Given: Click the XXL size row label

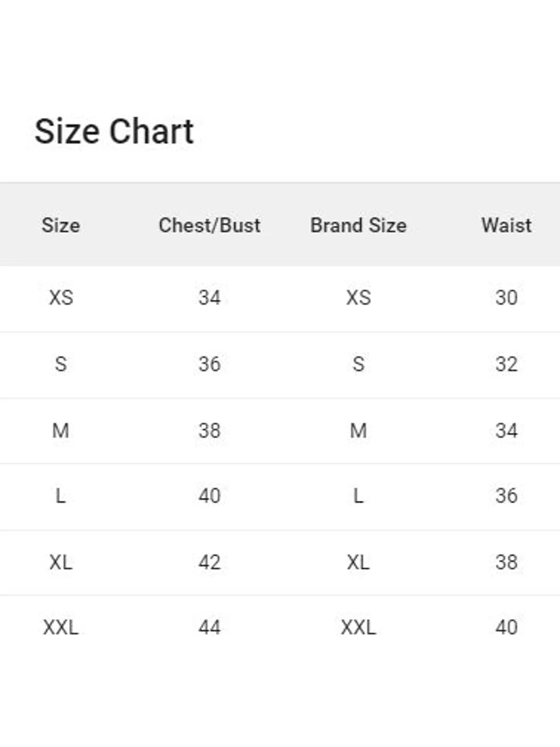Looking at the screenshot, I should coord(61,628).
